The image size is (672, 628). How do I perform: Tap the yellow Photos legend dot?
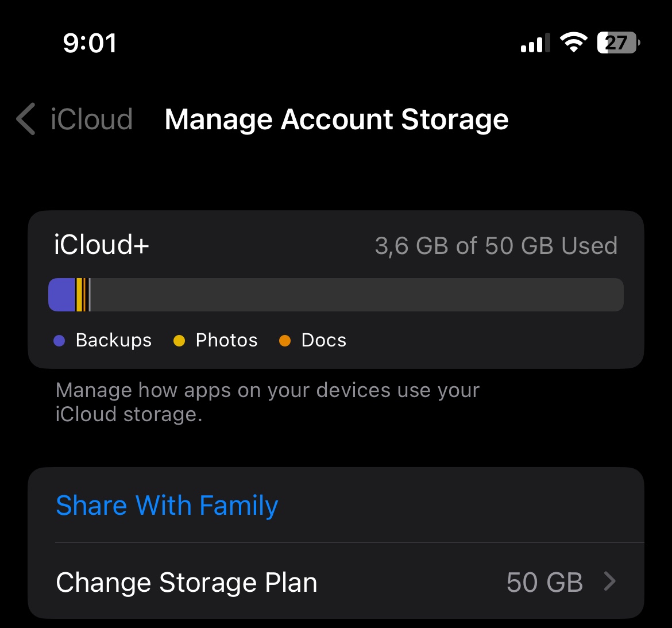point(179,341)
